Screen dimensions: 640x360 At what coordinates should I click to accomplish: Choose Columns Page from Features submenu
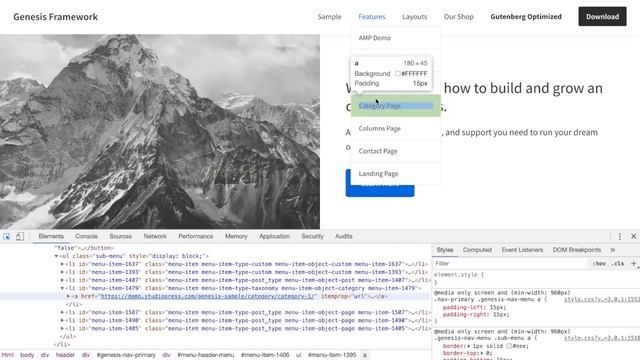point(396,129)
